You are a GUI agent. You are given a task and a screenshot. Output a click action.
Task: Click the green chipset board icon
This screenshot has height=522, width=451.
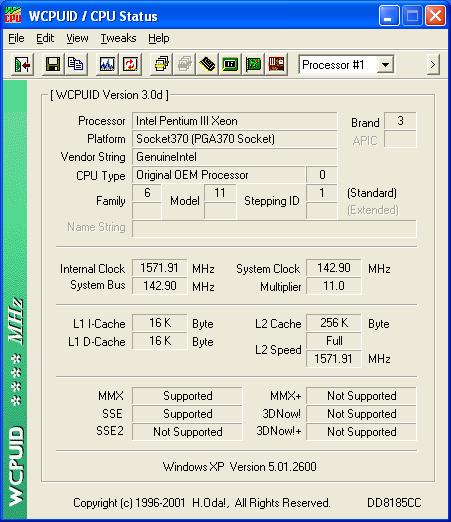point(230,64)
